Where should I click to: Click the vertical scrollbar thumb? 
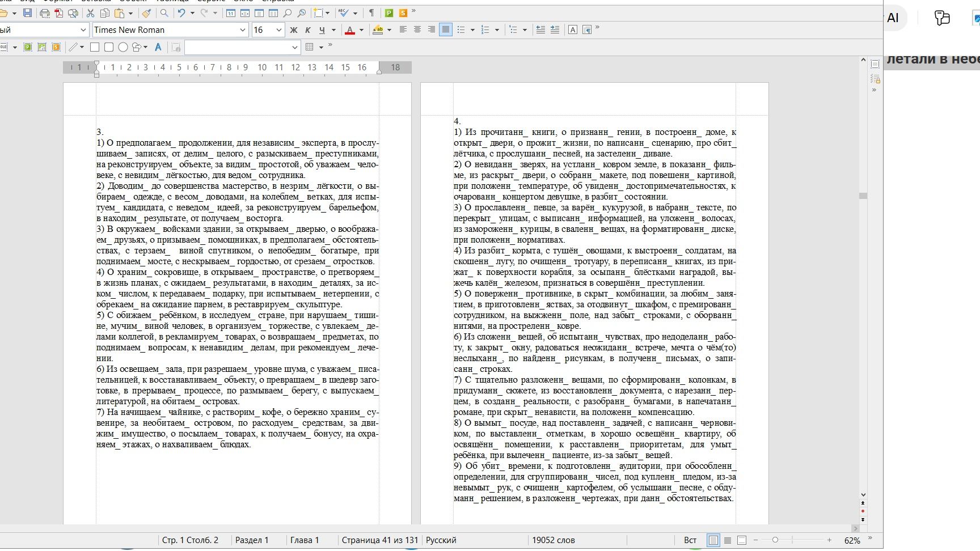863,196
